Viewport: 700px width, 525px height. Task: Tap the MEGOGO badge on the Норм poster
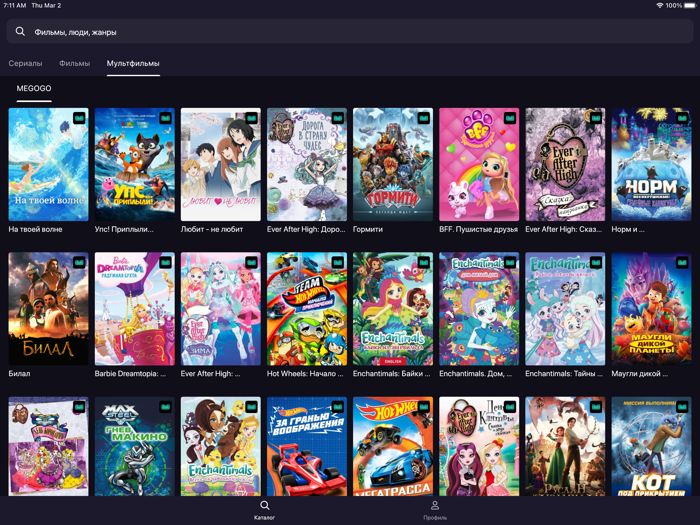pos(682,118)
